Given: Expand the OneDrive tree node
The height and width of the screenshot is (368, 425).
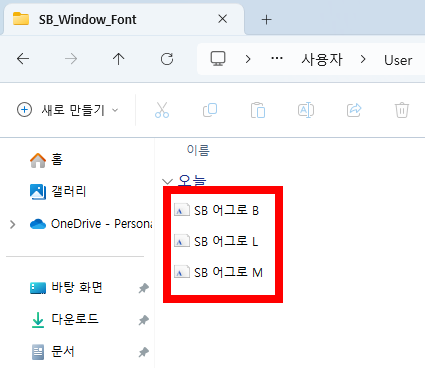Looking at the screenshot, I should (13, 224).
